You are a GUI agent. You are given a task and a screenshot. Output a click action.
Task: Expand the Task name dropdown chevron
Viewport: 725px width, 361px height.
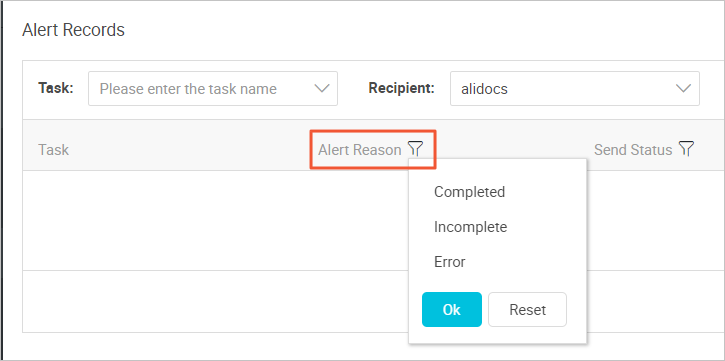tap(321, 88)
